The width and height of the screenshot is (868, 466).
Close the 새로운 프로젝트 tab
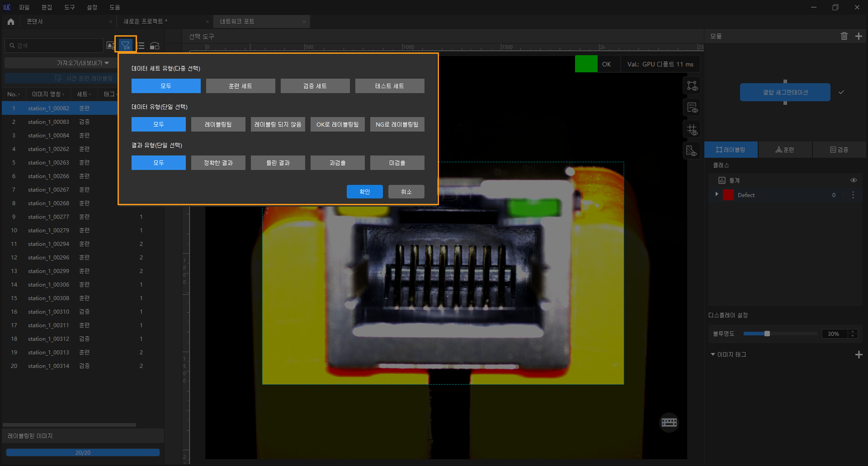pos(207,22)
